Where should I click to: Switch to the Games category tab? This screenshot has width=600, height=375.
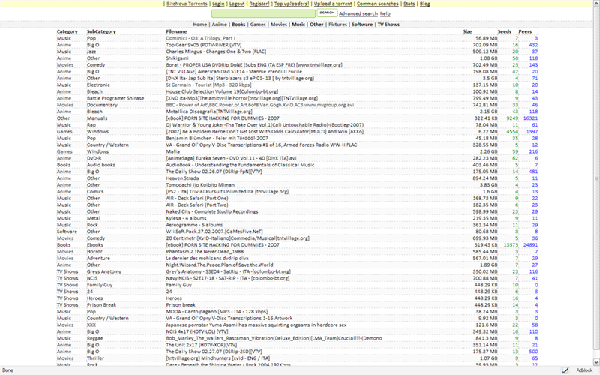(258, 24)
